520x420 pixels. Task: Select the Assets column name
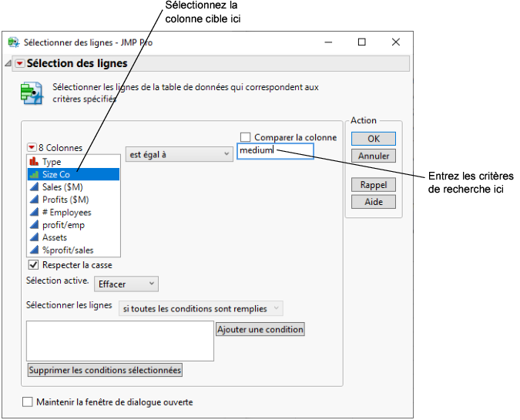pyautogui.click(x=55, y=237)
